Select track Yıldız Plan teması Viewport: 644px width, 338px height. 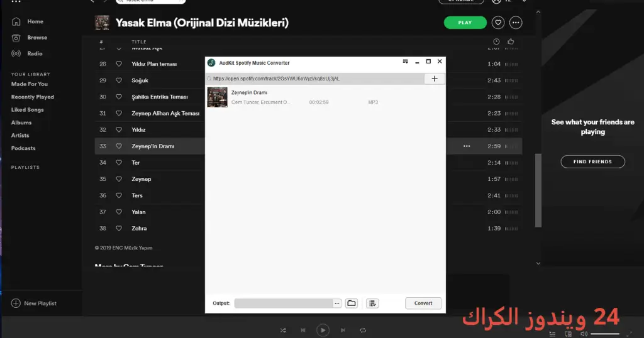pyautogui.click(x=154, y=64)
